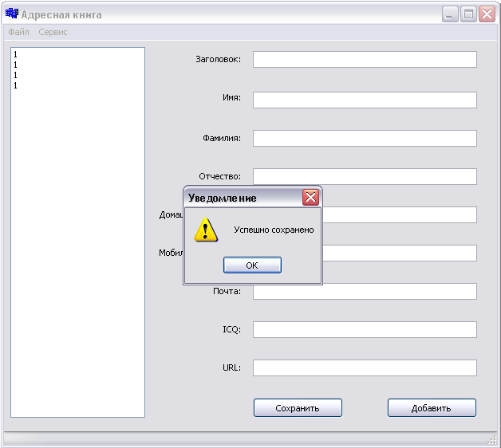Open the Сервис menu
Image resolution: width=501 pixels, height=448 pixels.
pos(53,32)
